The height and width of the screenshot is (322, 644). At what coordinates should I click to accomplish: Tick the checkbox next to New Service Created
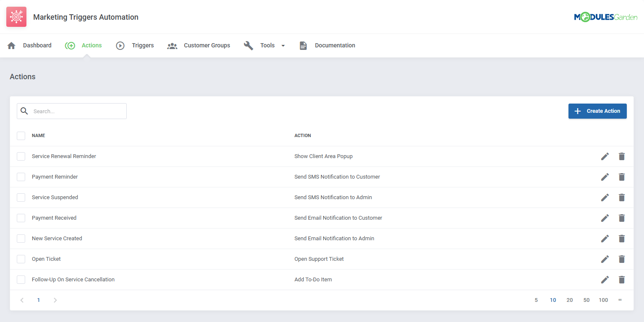21,238
